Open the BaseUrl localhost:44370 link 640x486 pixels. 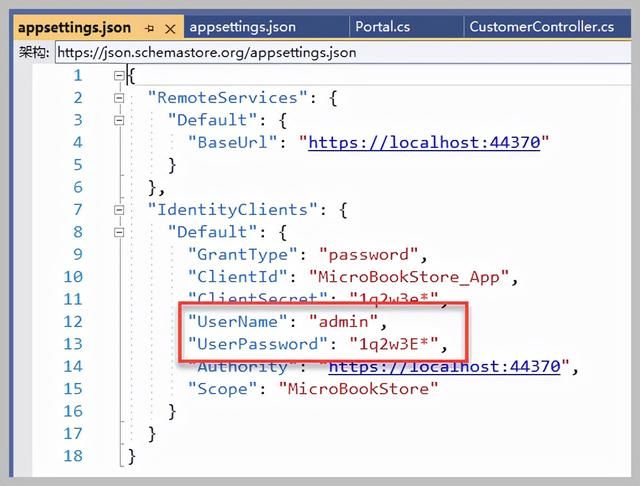pos(424,142)
